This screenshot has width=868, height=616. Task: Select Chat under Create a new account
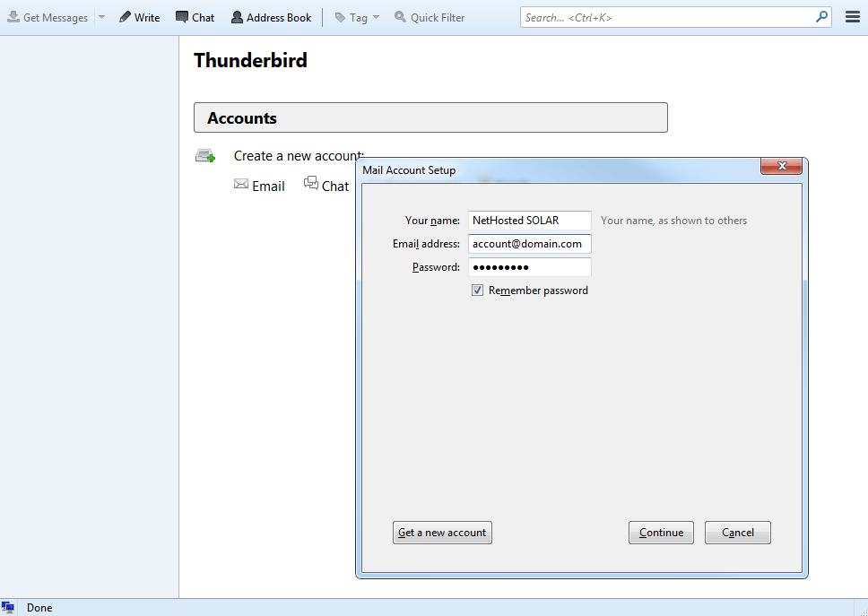click(326, 186)
